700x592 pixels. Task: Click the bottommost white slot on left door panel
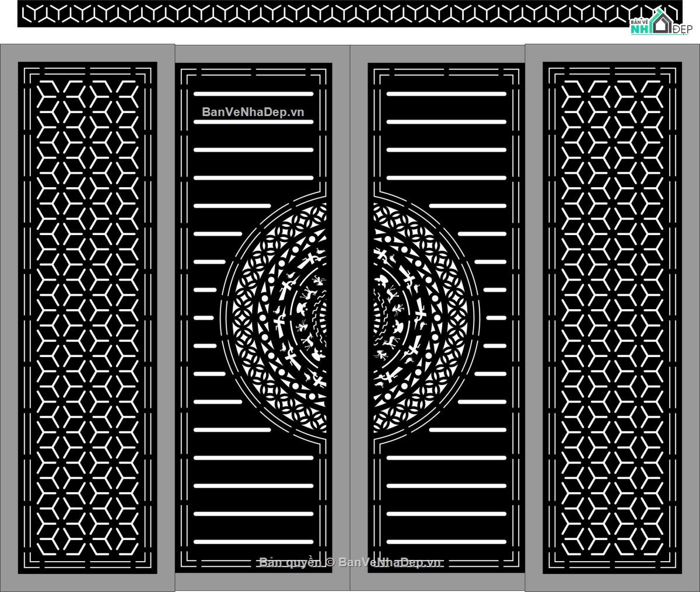pyautogui.click(x=253, y=542)
